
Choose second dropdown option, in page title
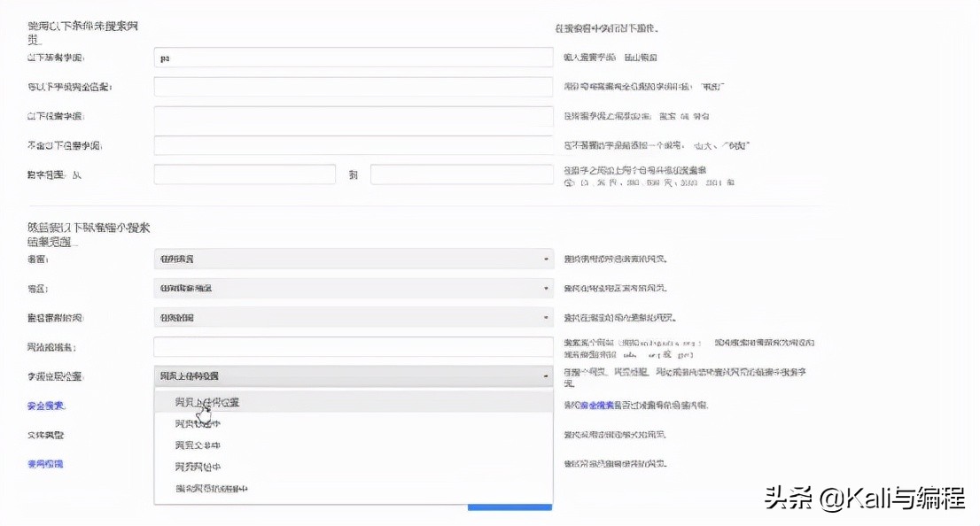[354, 423]
